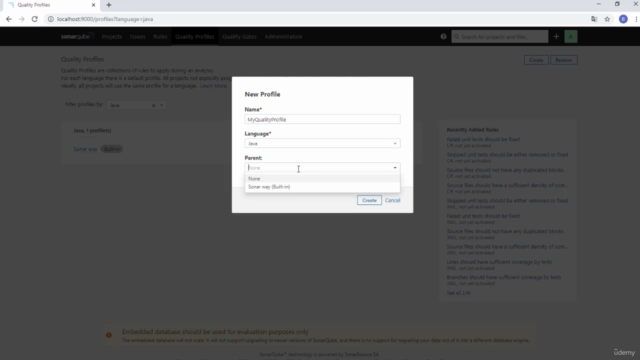Viewport: 640px width, 360px height.
Task: Click the Name field containing MyQualityProfile
Action: pyautogui.click(x=322, y=119)
